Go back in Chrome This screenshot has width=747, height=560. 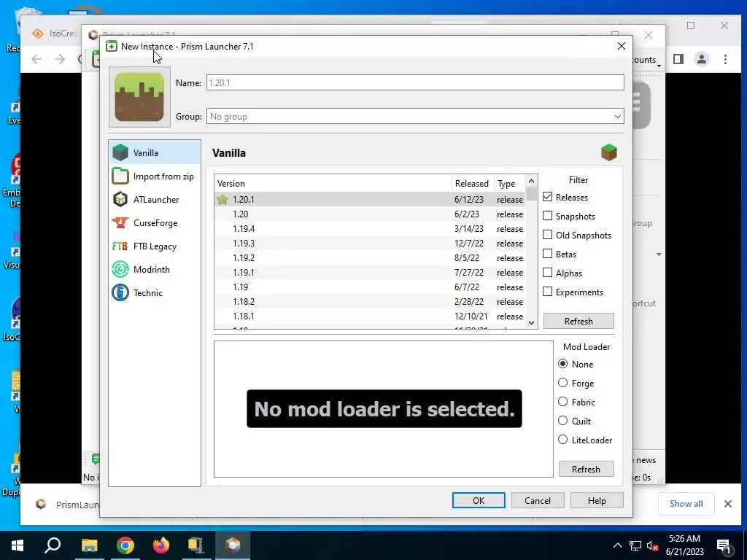click(36, 59)
